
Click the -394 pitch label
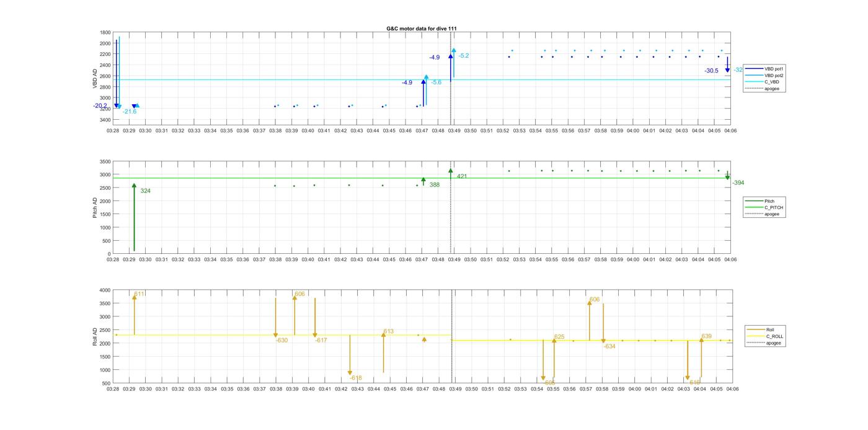pyautogui.click(x=738, y=183)
